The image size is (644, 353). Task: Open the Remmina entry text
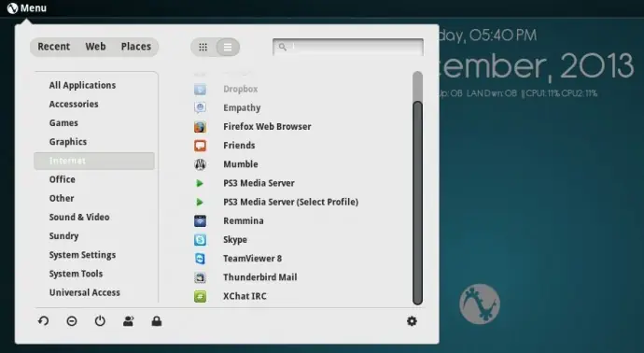244,221
